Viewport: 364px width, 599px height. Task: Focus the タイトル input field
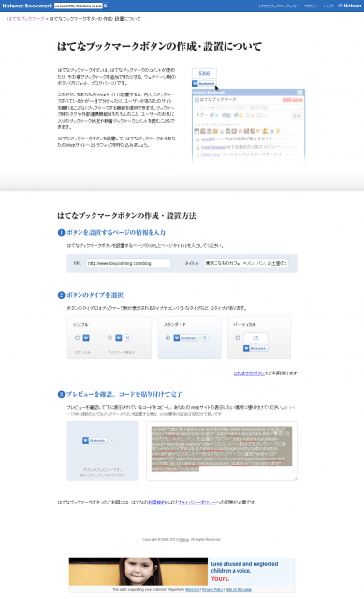246,263
